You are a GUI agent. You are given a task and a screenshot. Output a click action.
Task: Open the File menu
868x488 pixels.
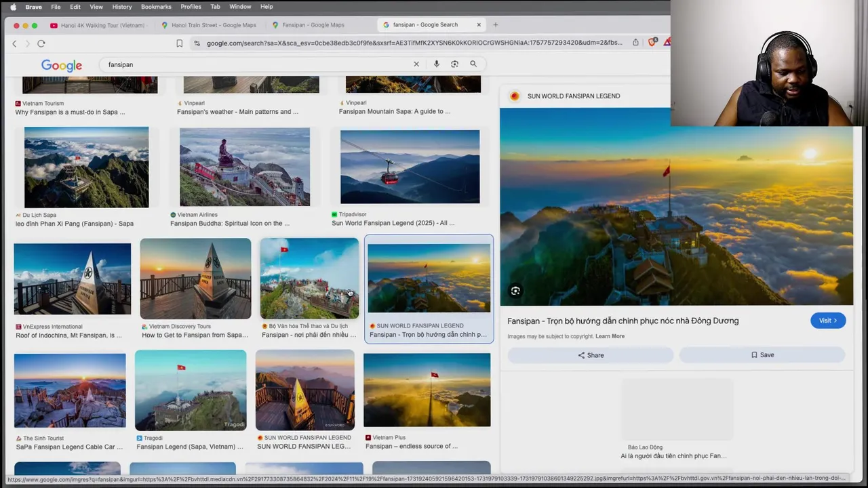click(56, 7)
